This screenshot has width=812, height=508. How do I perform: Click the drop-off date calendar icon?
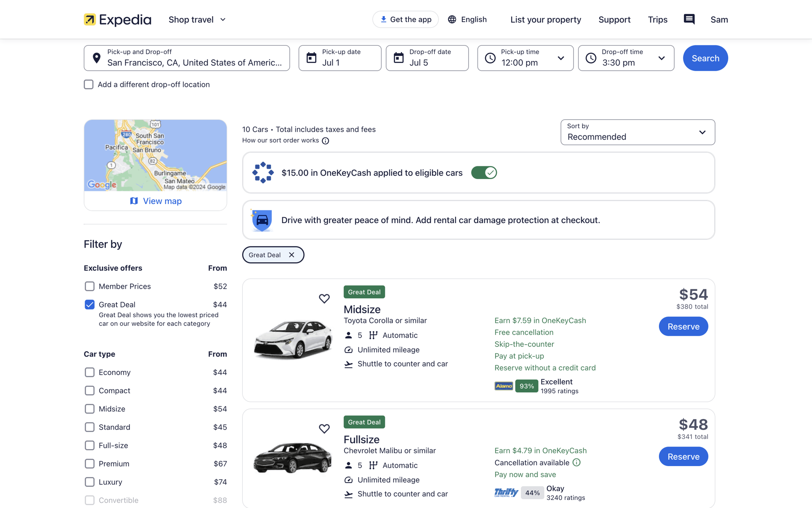[x=398, y=58]
